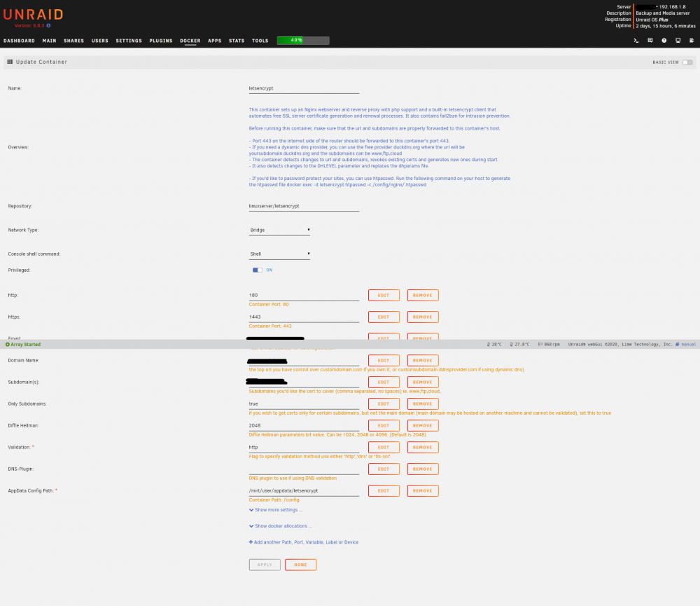Click the http port field showing 180

click(x=304, y=296)
